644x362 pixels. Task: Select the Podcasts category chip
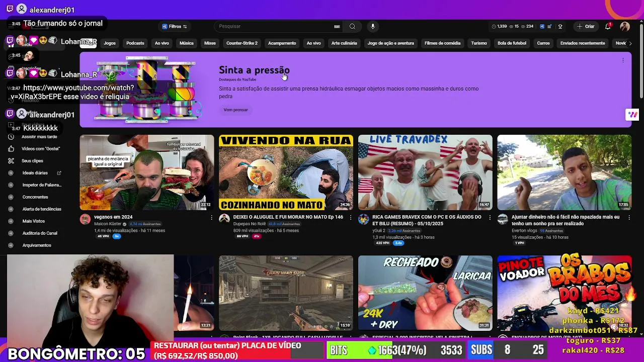click(135, 43)
